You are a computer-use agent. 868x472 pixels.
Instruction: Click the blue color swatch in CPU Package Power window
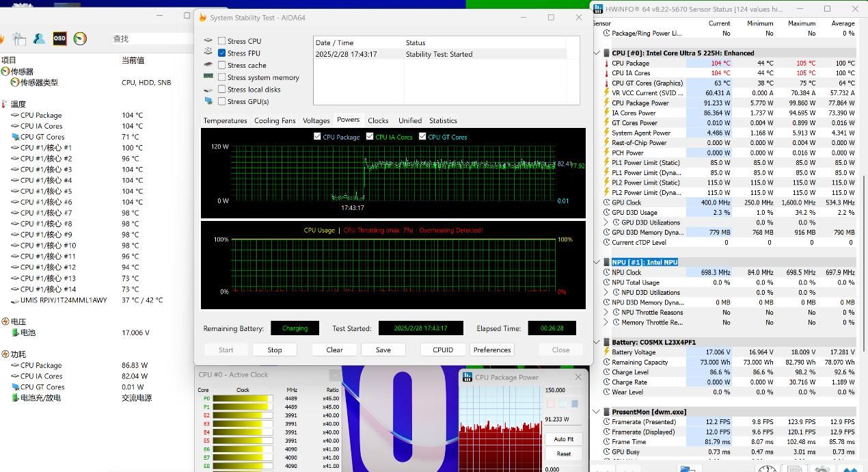(574, 404)
